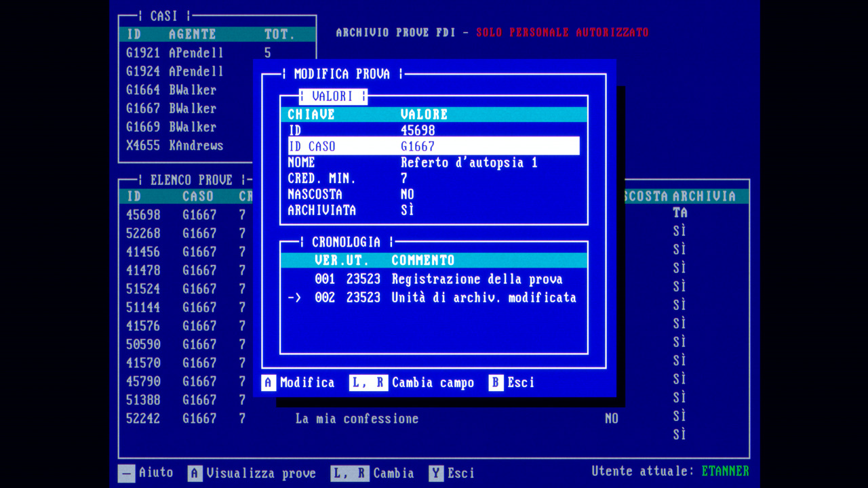
Task: Click the NO value in La mia confessione row
Action: pyautogui.click(x=612, y=419)
